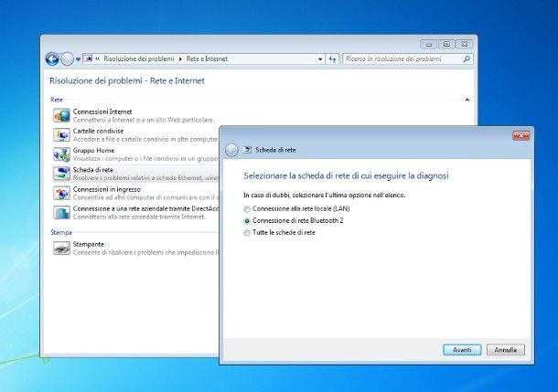Open Connessione a una rete aziendale troubleshooter

146,208
